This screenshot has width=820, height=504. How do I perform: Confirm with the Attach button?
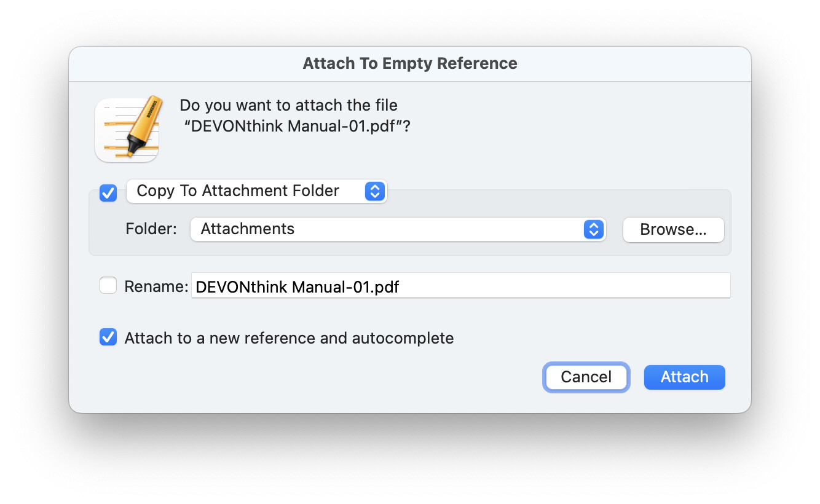(685, 377)
